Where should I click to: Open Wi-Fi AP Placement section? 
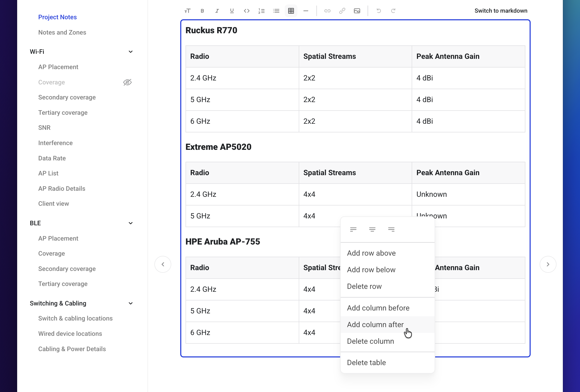coord(58,67)
